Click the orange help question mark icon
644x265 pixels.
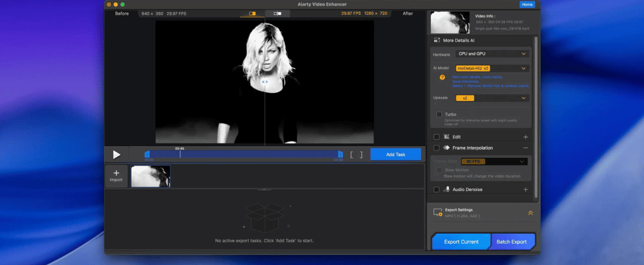tap(442, 77)
